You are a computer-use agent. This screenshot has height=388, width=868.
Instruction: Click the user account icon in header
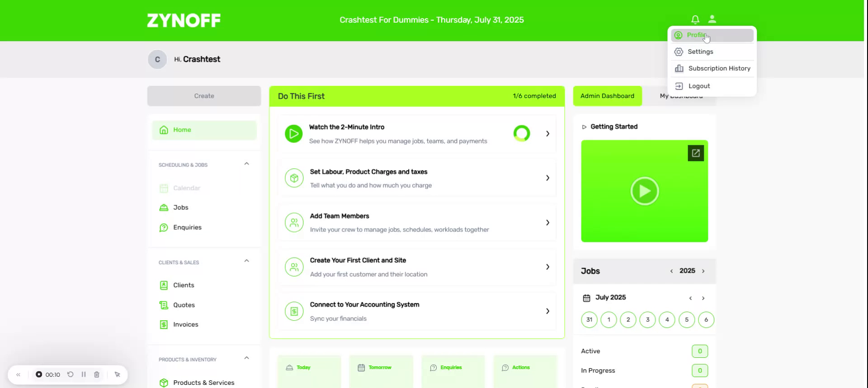(712, 19)
